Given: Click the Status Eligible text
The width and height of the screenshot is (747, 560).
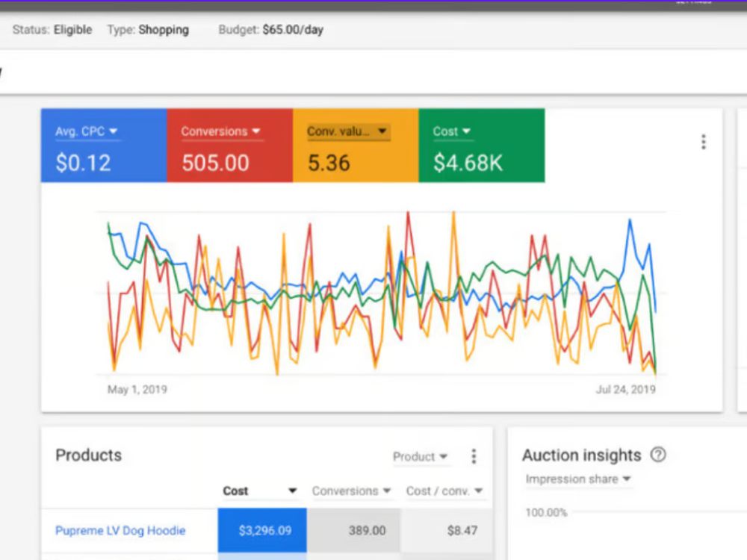Looking at the screenshot, I should (52, 30).
